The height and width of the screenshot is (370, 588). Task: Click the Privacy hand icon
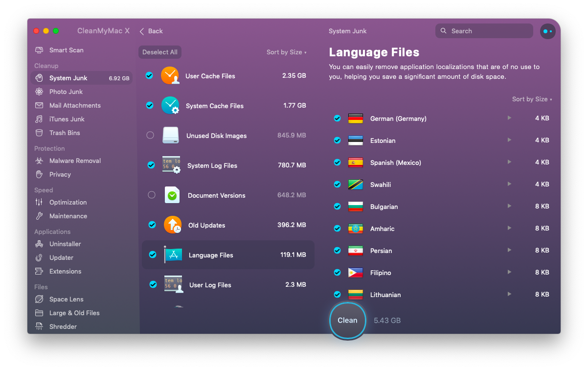(39, 175)
